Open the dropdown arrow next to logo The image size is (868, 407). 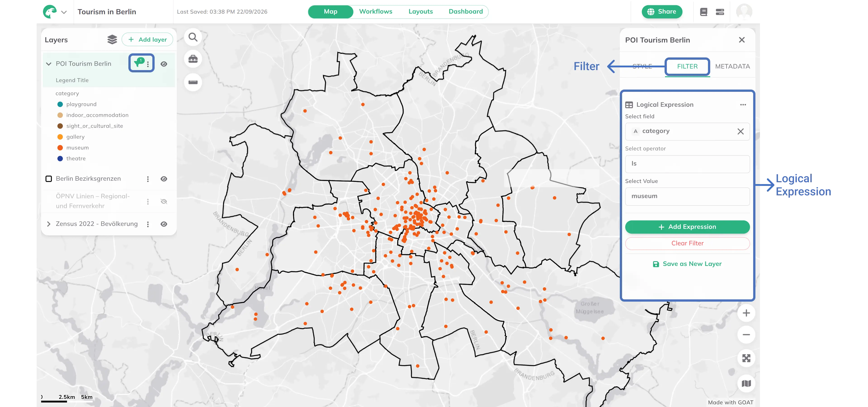pos(64,12)
